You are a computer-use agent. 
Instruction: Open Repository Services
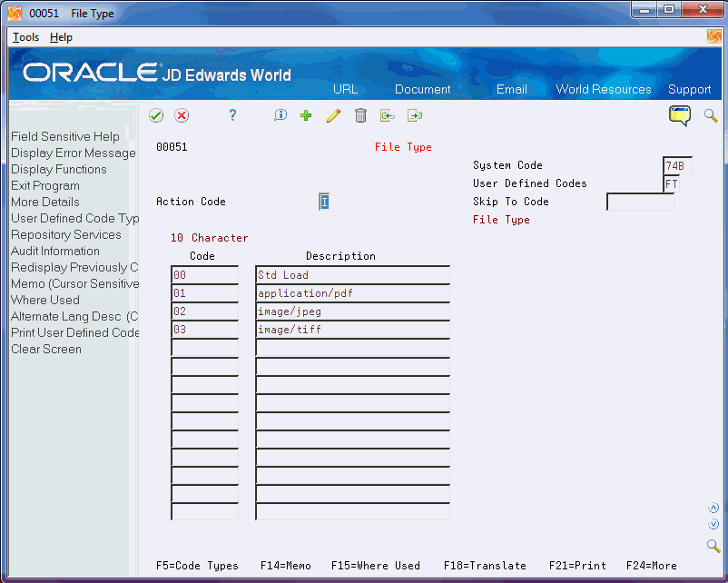pyautogui.click(x=66, y=234)
